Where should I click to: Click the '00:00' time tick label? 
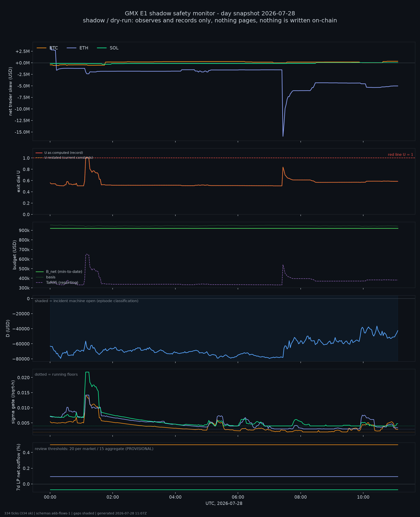click(x=50, y=497)
